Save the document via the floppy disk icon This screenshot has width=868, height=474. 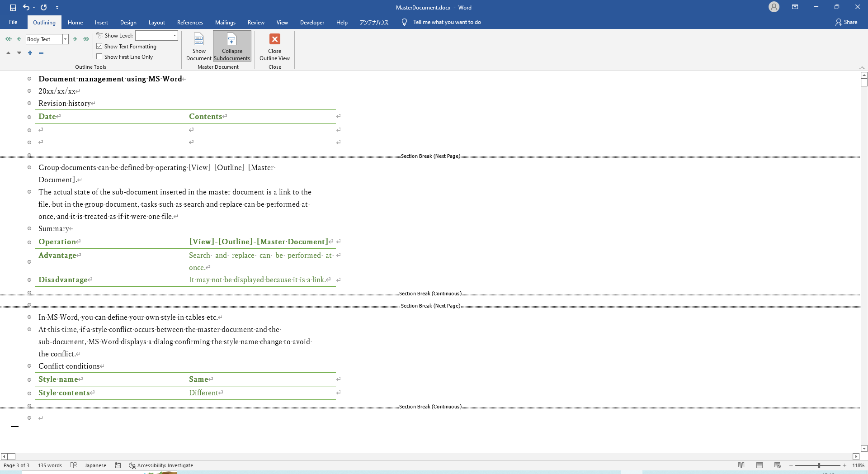pos(13,7)
